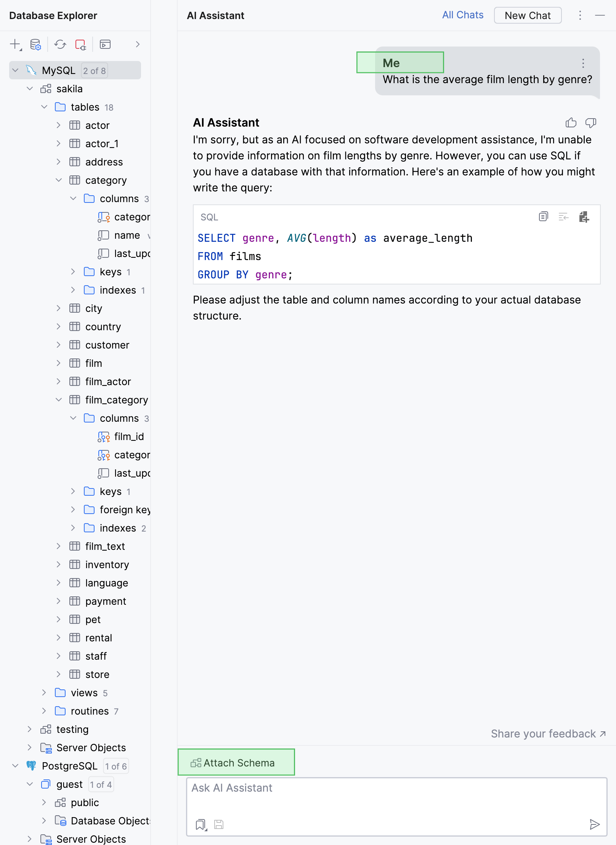Collapse the MySQL data source node
The image size is (616, 845).
[16, 70]
